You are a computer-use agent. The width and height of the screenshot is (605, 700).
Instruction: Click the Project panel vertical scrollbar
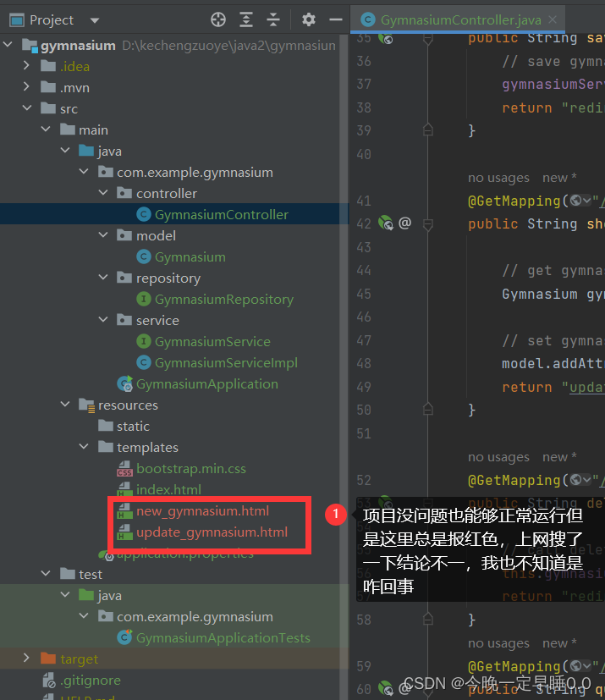[x=344, y=366]
